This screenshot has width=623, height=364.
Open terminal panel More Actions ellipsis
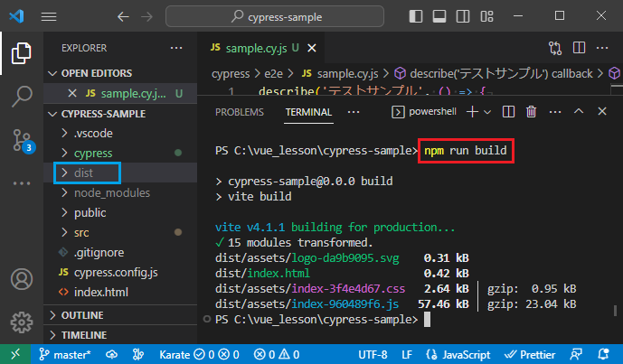555,112
